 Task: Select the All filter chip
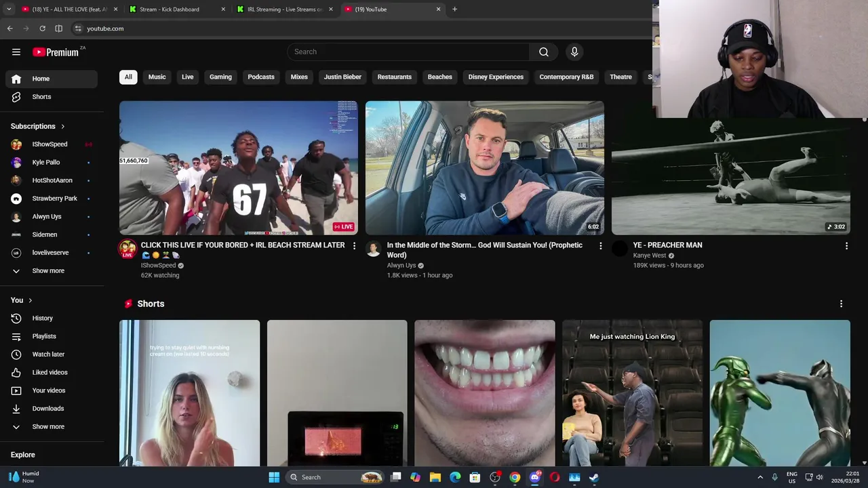(x=128, y=77)
